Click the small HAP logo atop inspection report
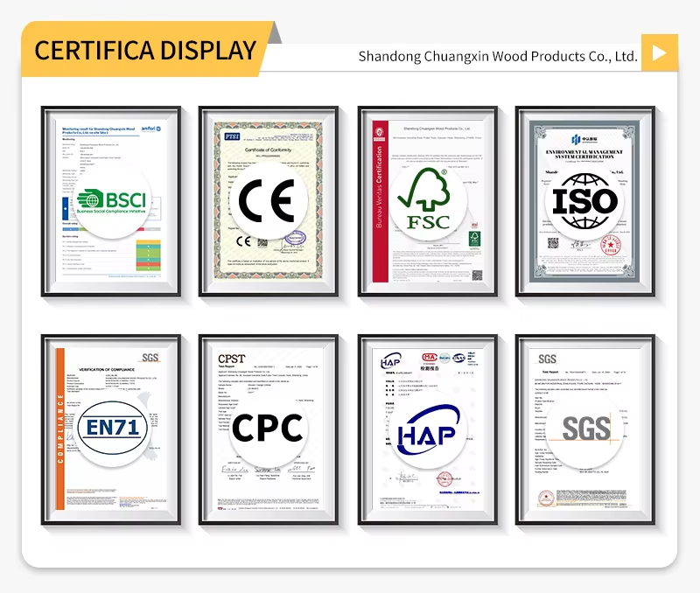 [390, 360]
